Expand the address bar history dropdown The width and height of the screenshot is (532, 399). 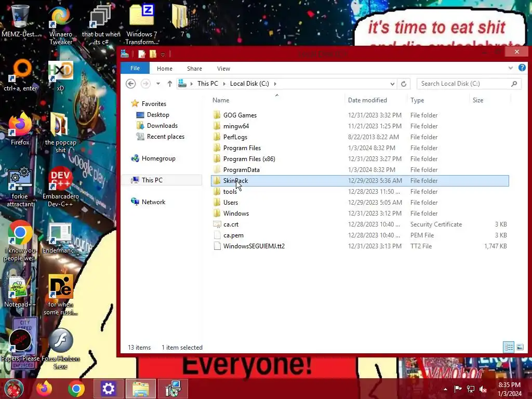coord(393,84)
